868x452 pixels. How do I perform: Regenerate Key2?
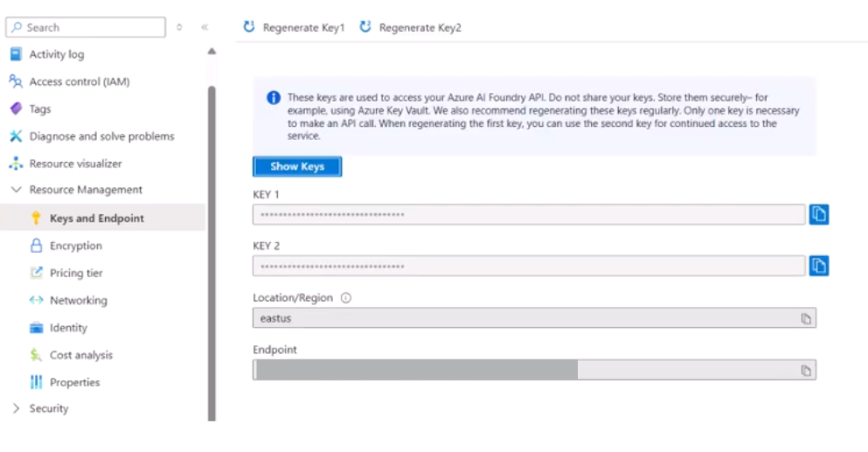click(x=410, y=28)
